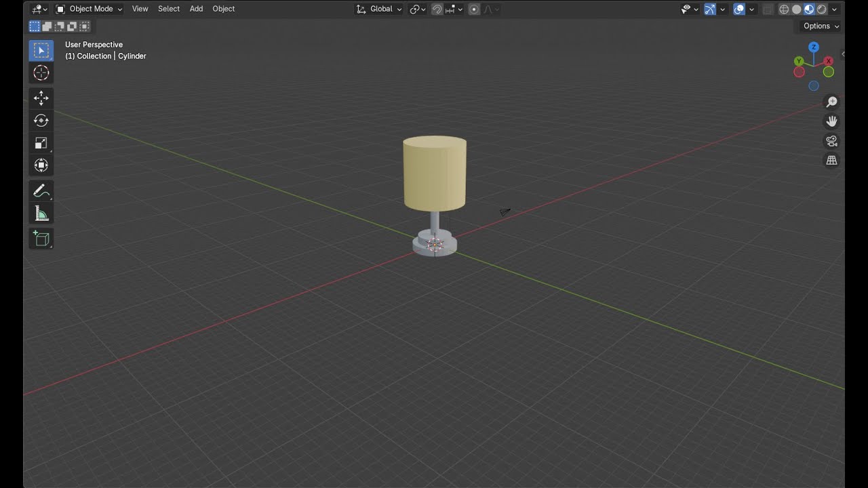The height and width of the screenshot is (488, 868).
Task: Select the Select Box tool
Action: pyautogui.click(x=41, y=50)
